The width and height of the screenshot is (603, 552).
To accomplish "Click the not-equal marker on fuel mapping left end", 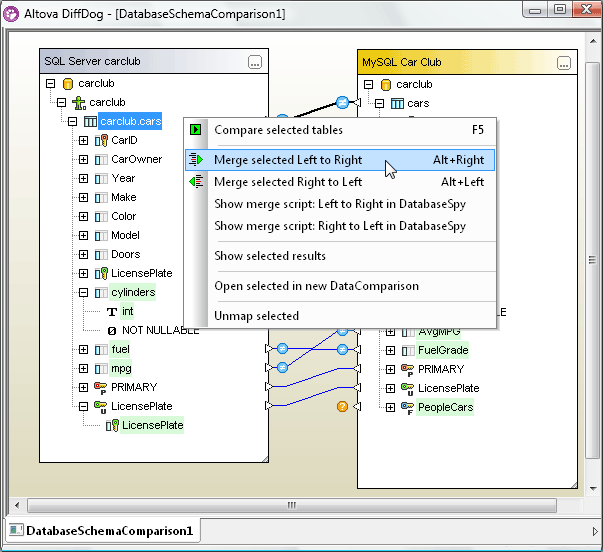I will pos(282,349).
